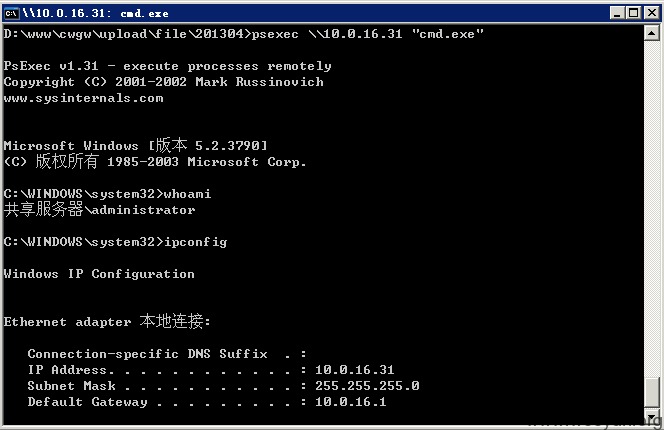Click the www.sysinternals.com text
Image resolution: width=664 pixels, height=430 pixels.
[83, 98]
